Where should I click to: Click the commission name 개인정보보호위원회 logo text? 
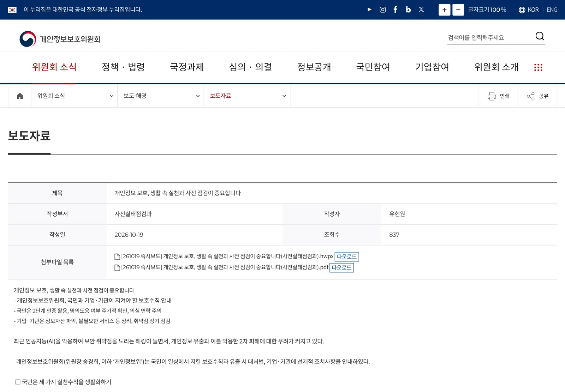(x=70, y=39)
